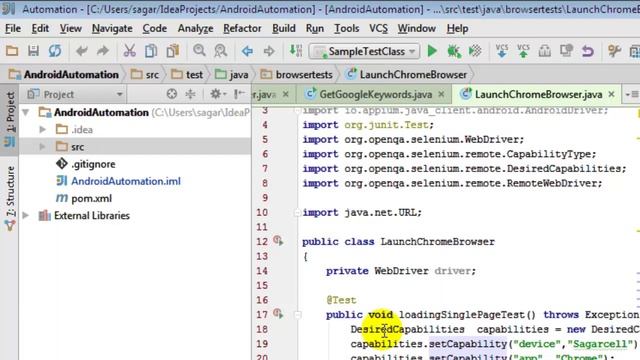Click VCS Update Project icon
Viewport: 640px width, 360px height.
(x=502, y=51)
